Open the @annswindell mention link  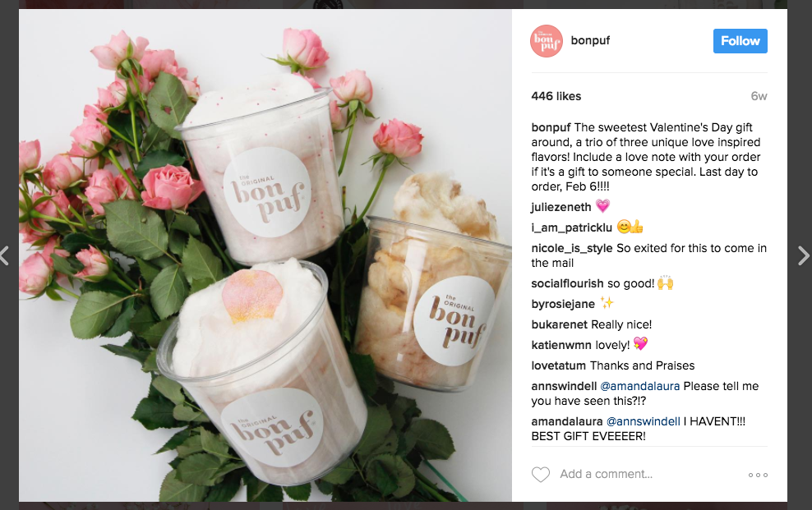[x=644, y=421]
